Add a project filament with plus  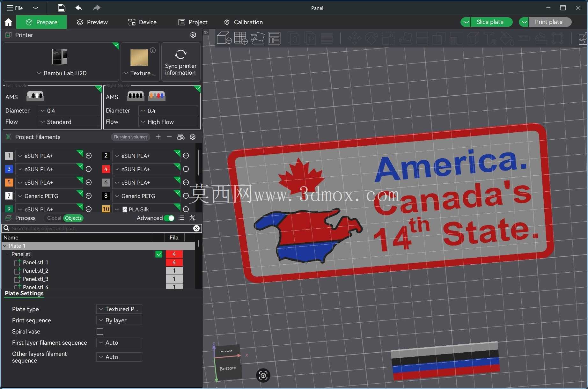[x=158, y=137]
